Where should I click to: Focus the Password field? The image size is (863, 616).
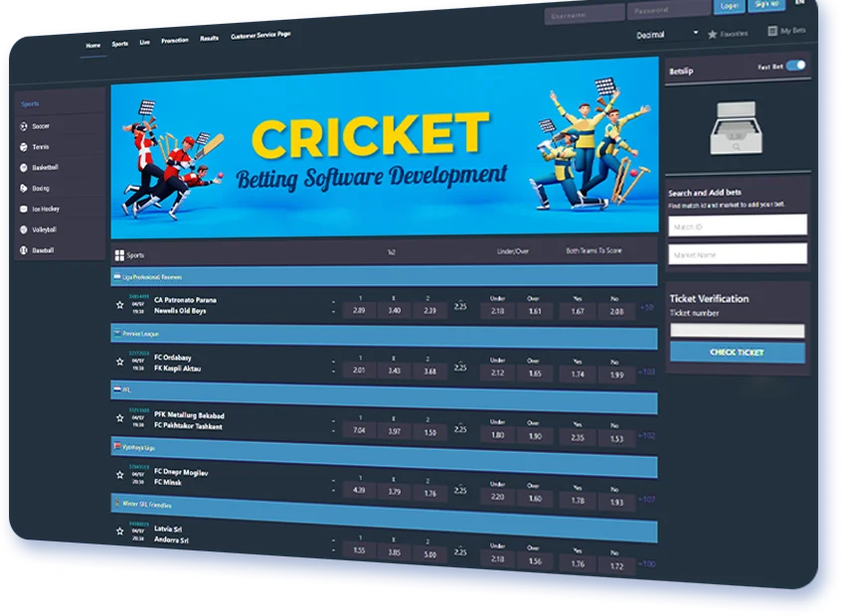[x=668, y=10]
